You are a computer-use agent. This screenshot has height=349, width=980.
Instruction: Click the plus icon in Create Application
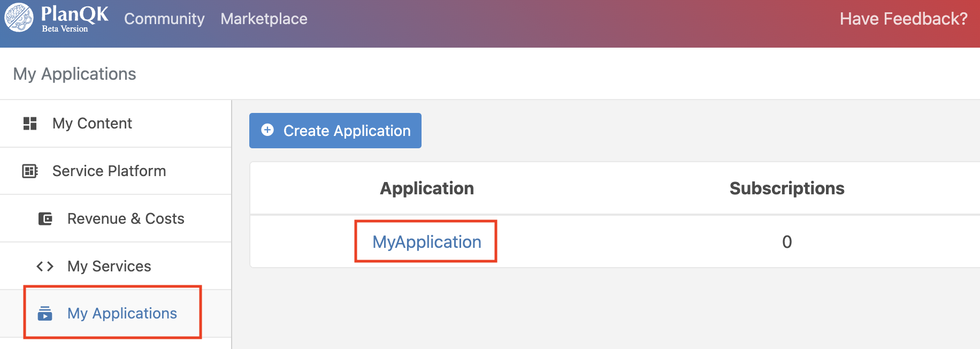[267, 130]
